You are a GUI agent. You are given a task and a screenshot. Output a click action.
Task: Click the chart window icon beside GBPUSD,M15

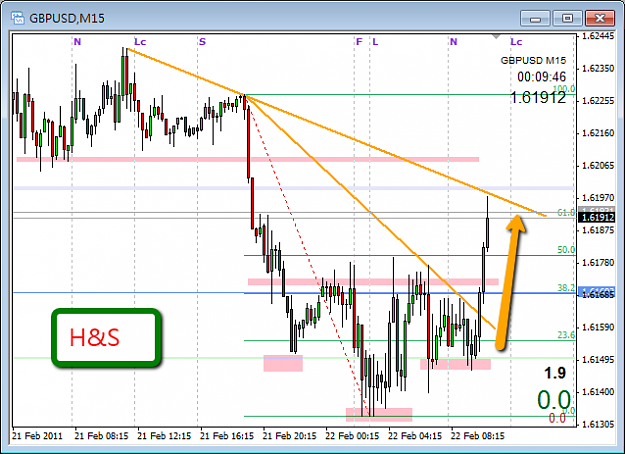pyautogui.click(x=18, y=18)
